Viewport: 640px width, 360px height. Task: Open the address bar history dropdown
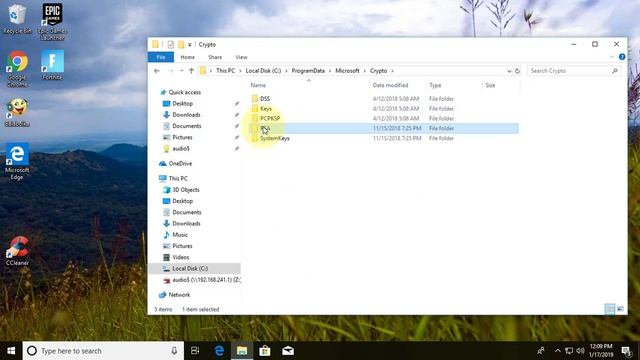[x=509, y=71]
